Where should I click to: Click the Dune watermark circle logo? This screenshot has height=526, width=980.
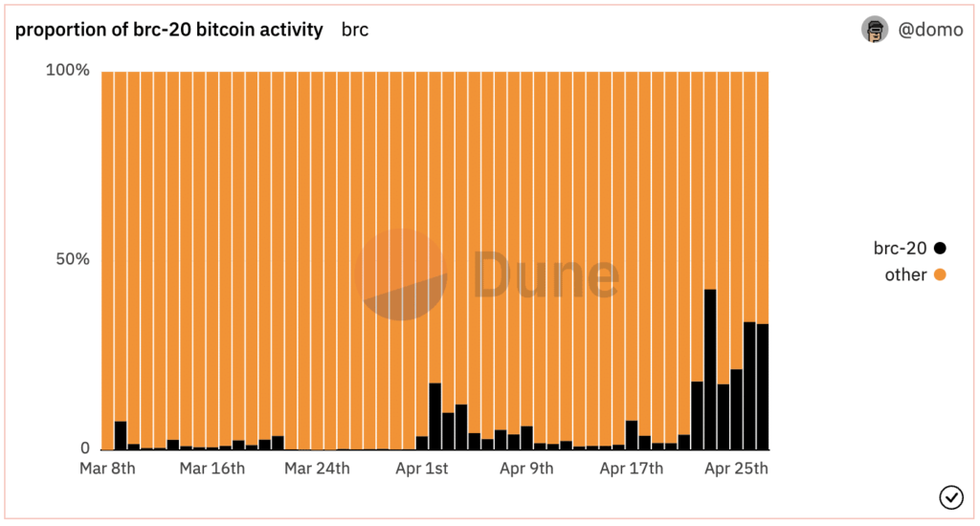pos(400,275)
